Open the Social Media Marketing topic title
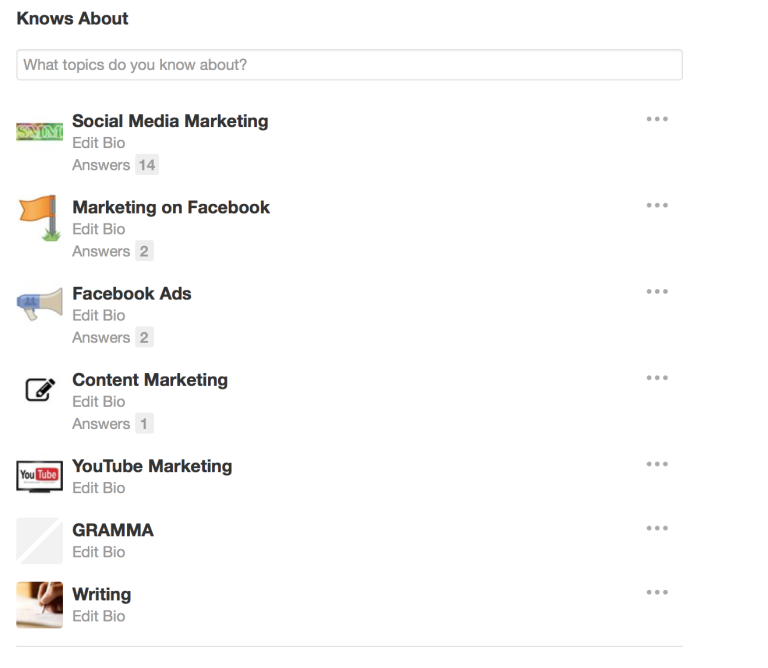768x668 pixels. click(170, 121)
